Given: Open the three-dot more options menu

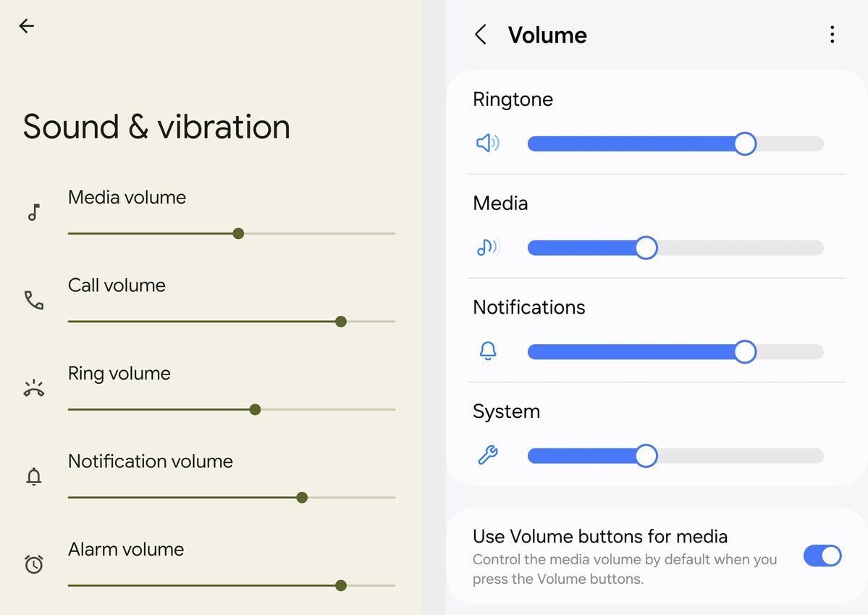Looking at the screenshot, I should point(832,34).
